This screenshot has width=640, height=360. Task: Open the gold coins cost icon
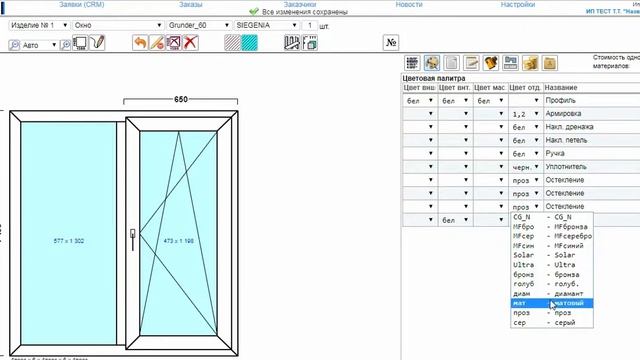tap(530, 63)
